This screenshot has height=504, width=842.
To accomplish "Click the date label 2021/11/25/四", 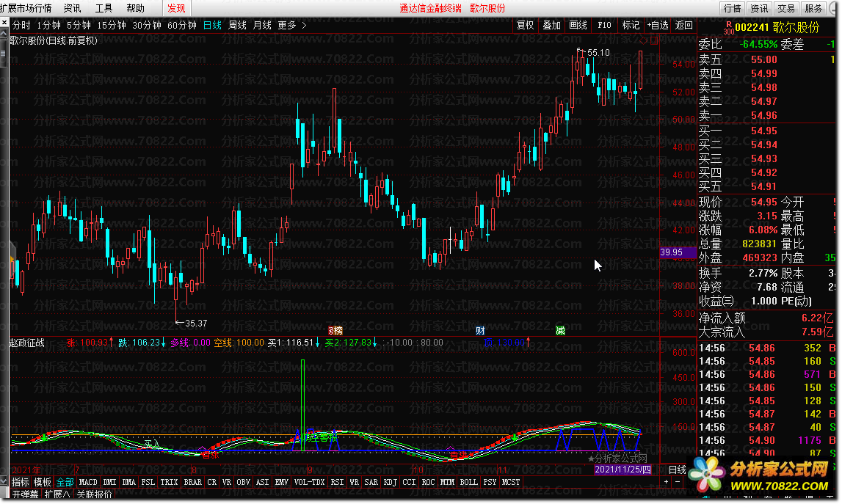I will (623, 470).
